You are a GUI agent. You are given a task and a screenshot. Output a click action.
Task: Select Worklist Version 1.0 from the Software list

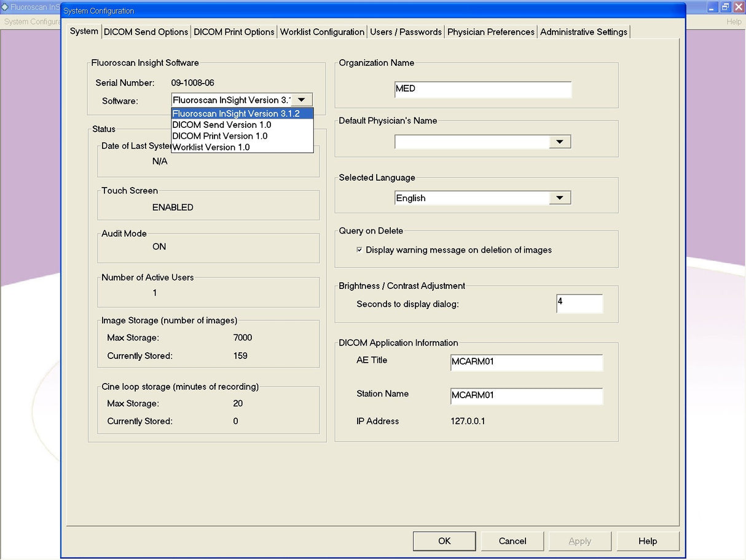coord(211,147)
